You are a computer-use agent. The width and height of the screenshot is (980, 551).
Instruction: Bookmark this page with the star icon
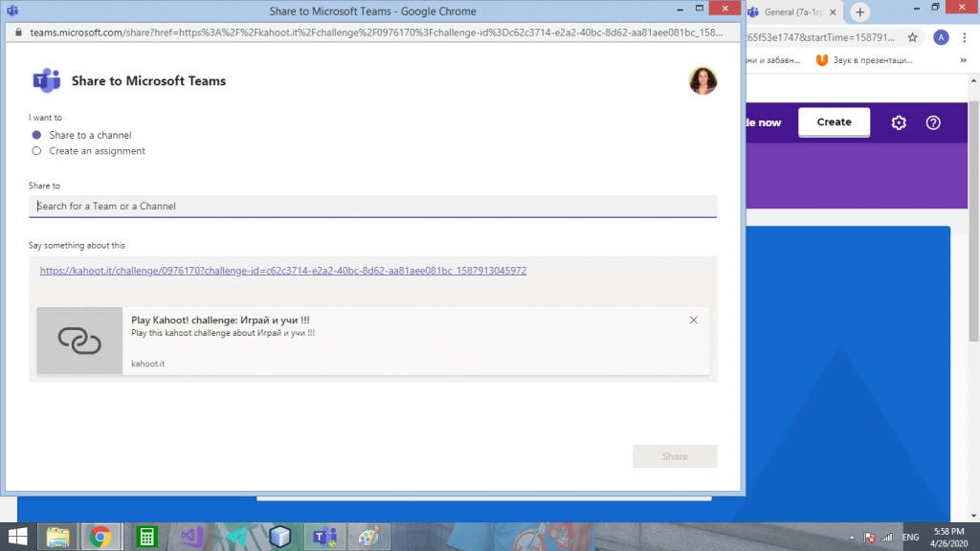(x=912, y=37)
